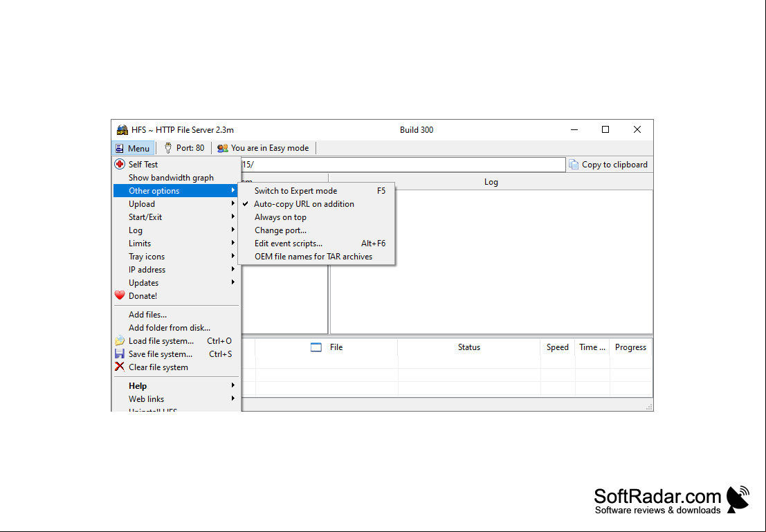Viewport: 766px width, 532px height.
Task: Click the HFS application icon in title bar
Action: [122, 130]
